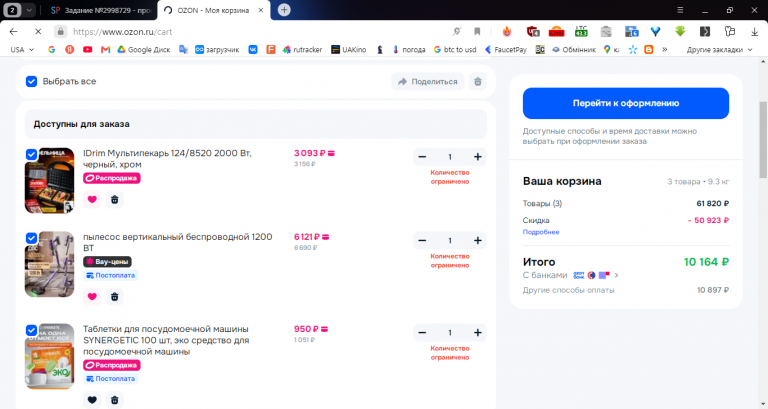Click Перейти к оформлению button

pos(625,103)
